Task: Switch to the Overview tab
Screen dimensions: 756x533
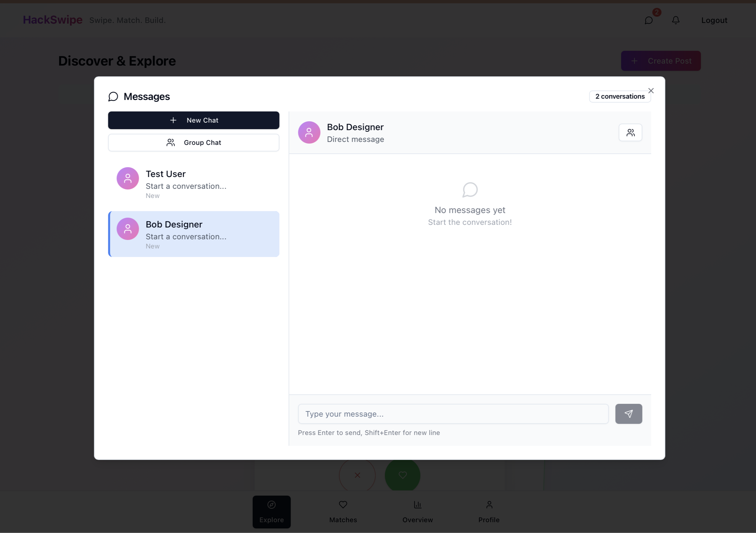Action: click(417, 512)
